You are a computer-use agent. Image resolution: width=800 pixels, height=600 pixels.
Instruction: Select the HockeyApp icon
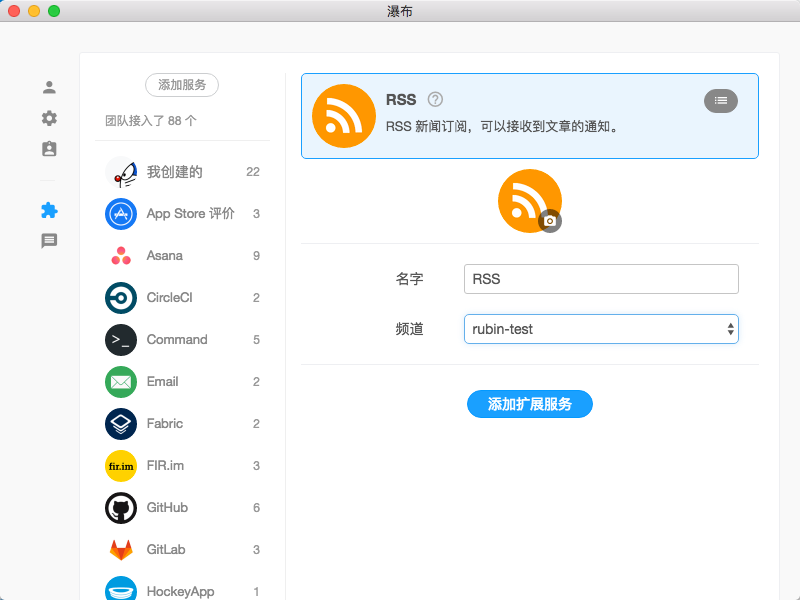[x=121, y=588]
